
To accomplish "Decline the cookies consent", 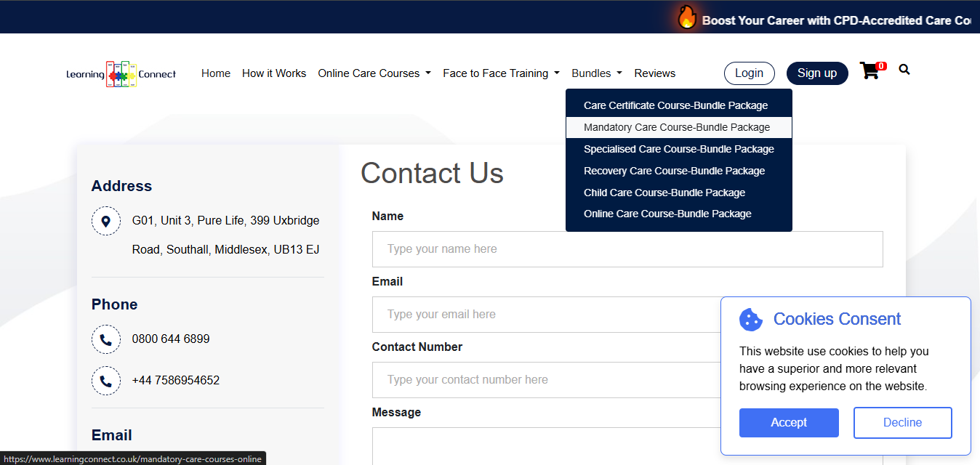I will [x=902, y=423].
